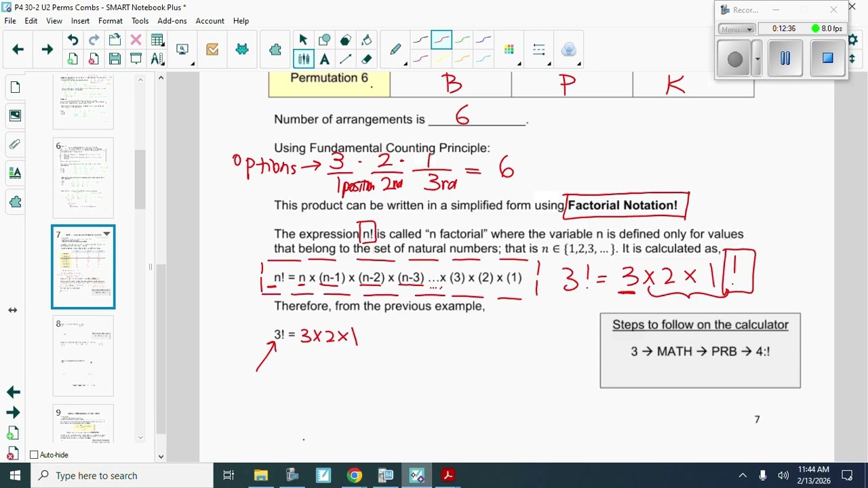Pick the orange pen line style
Image resolution: width=868 pixels, height=488 pixels.
(462, 59)
